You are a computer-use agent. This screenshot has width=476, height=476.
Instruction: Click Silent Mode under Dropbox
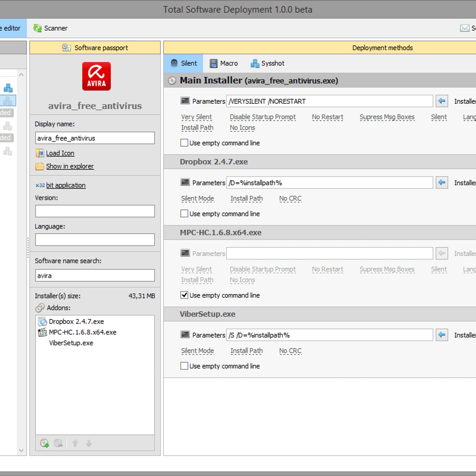(198, 198)
